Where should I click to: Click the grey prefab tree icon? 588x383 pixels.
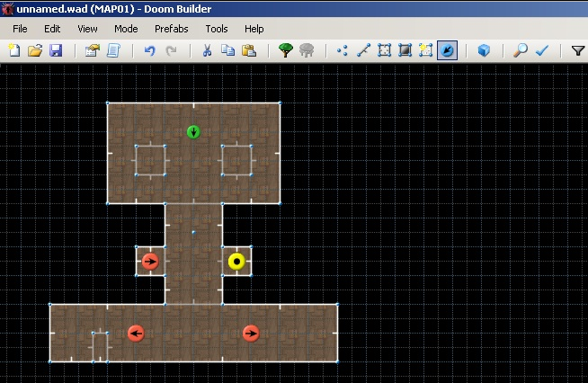point(307,49)
